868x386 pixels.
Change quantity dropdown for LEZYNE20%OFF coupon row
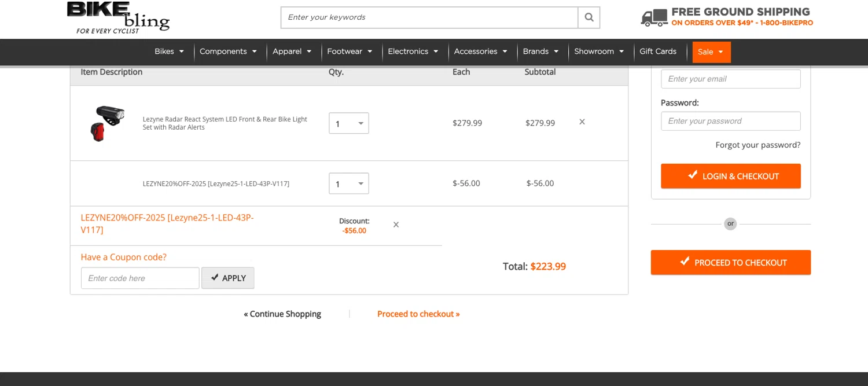[x=349, y=183]
